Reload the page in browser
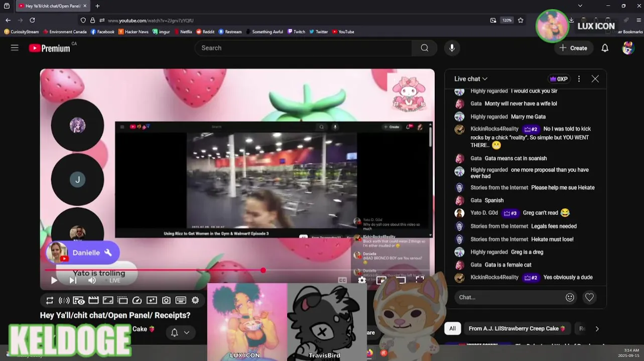Screen dimensions: 644x361 [32, 20]
